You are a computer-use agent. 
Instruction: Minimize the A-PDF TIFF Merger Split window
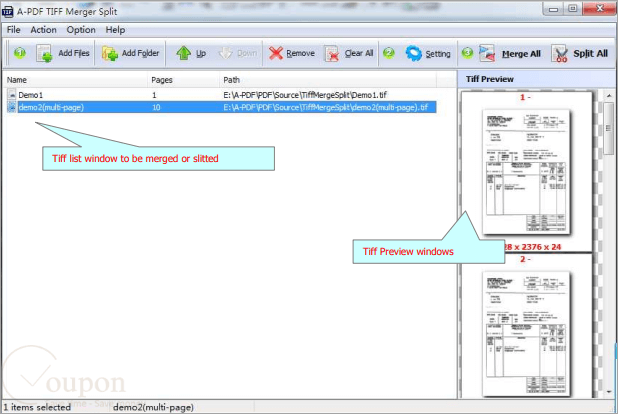(x=553, y=9)
